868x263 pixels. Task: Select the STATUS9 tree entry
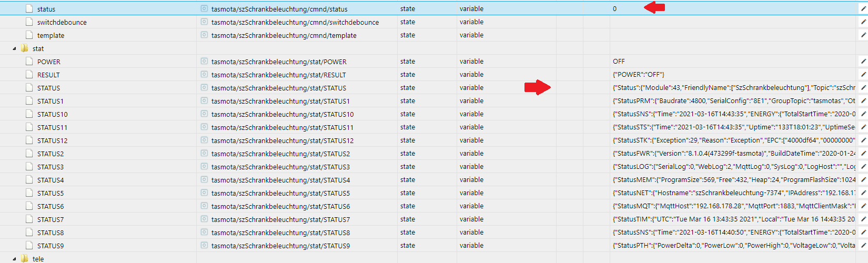pyautogui.click(x=51, y=246)
